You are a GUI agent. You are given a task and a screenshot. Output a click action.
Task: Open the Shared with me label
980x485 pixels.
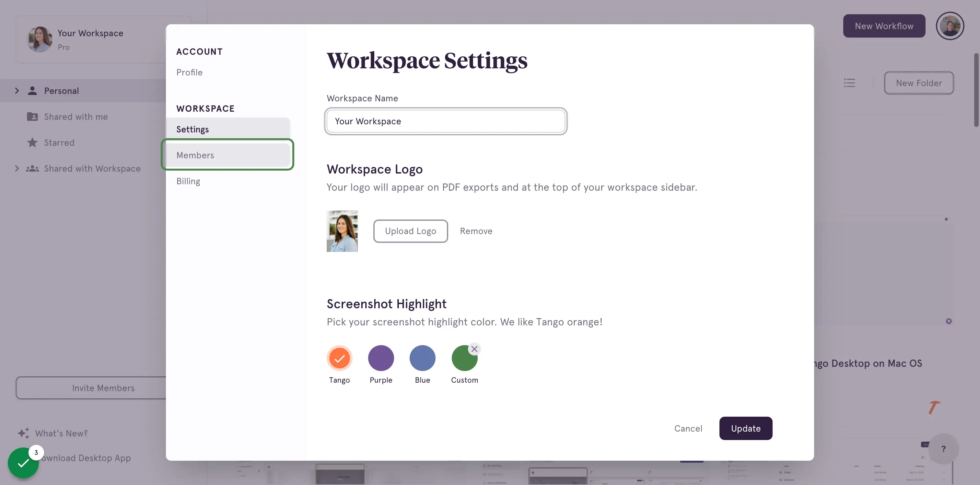tap(76, 117)
